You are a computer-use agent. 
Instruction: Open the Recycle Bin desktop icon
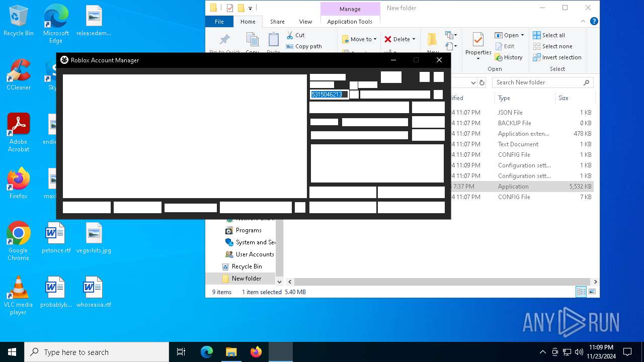pos(19,21)
